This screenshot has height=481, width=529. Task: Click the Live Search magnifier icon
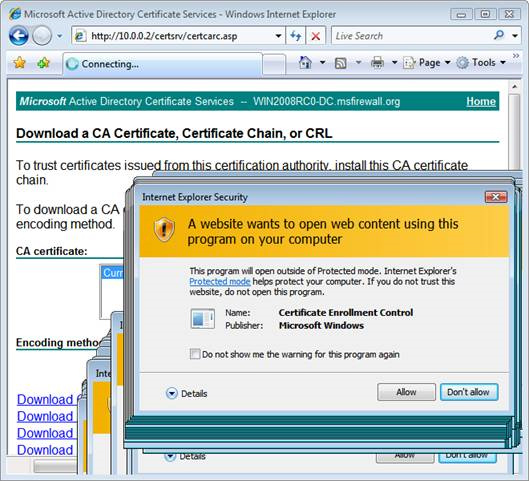499,35
